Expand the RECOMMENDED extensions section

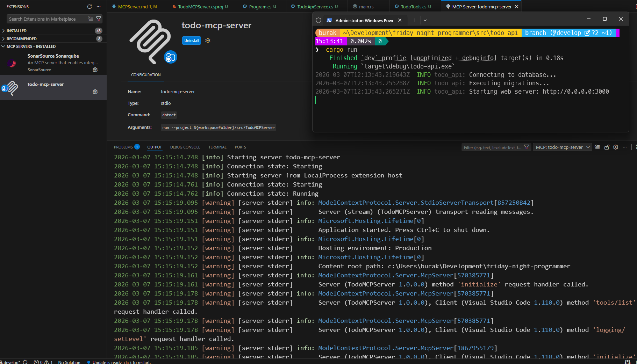pyautogui.click(x=21, y=39)
